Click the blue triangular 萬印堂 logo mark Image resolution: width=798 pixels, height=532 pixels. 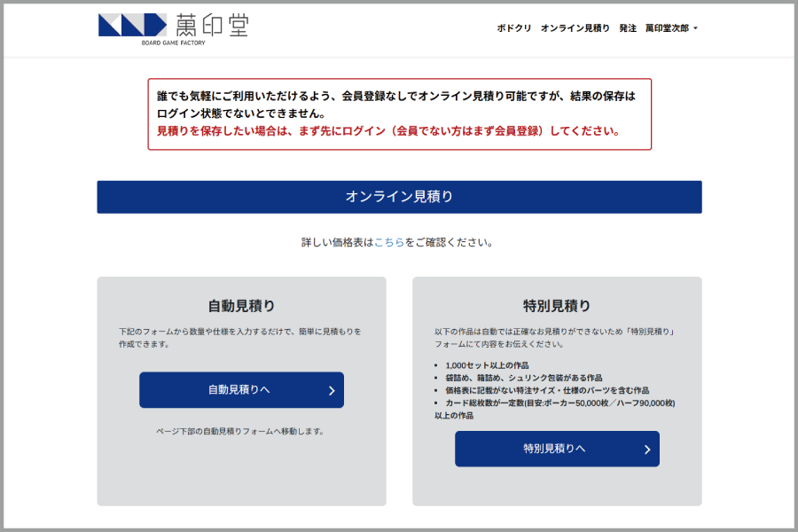(x=132, y=25)
